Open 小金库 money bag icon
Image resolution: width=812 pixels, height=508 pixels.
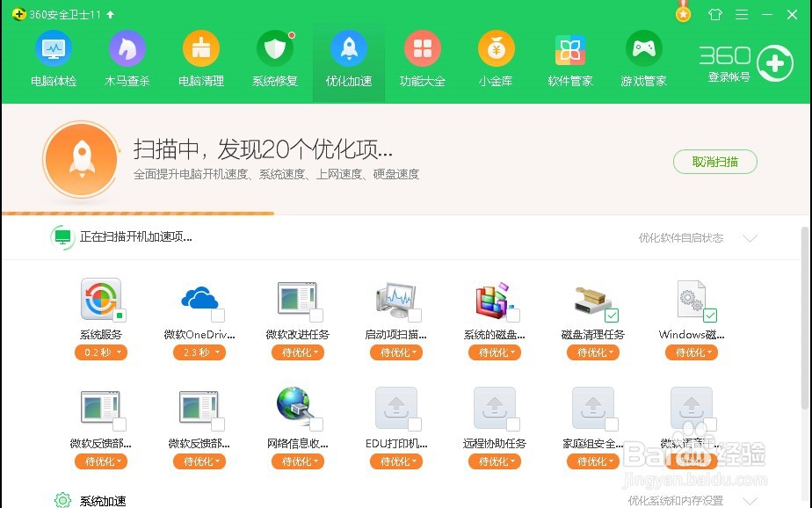pyautogui.click(x=497, y=48)
